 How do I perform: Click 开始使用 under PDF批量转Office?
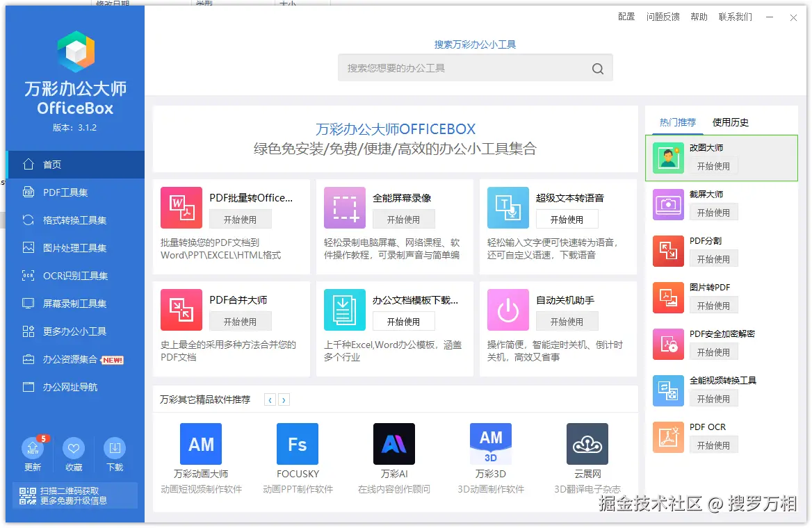pos(241,220)
